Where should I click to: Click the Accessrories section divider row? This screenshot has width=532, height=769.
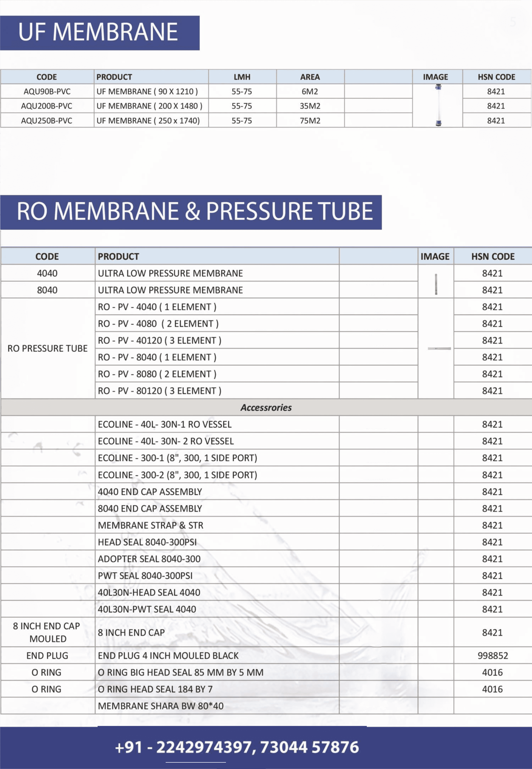coord(266,407)
